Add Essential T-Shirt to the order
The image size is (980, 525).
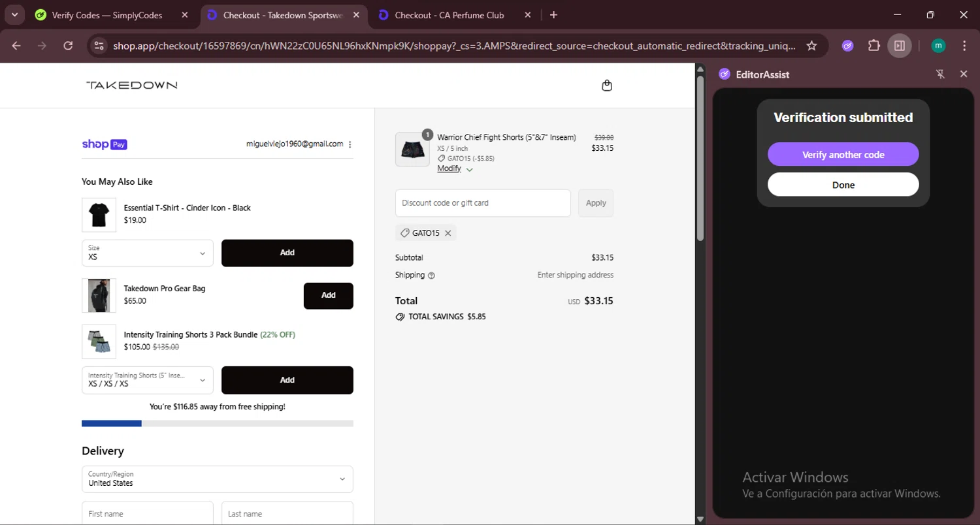coord(287,253)
